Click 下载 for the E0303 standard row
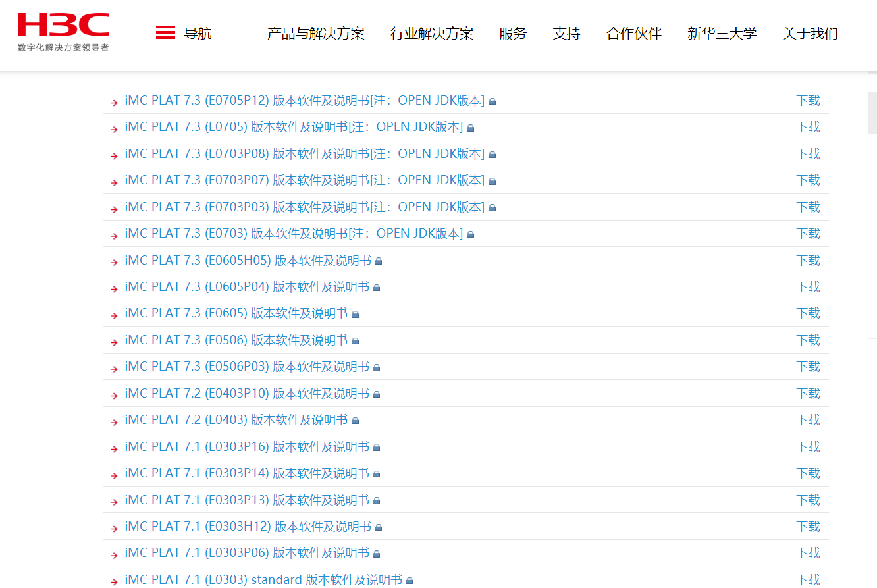Viewport: 877px width, 588px height. (x=808, y=580)
